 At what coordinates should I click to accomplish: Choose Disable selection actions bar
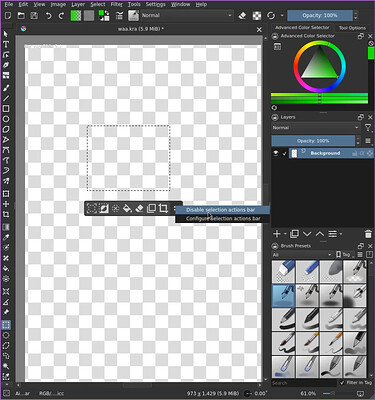tap(222, 210)
